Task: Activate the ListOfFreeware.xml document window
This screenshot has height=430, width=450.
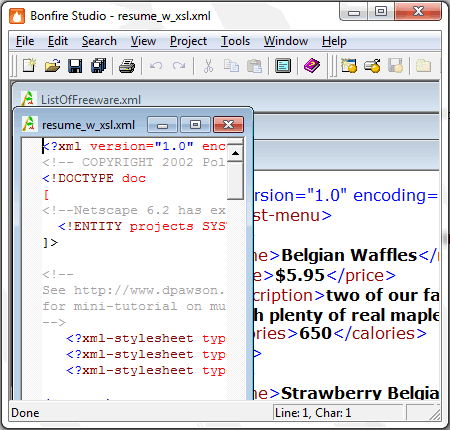Action: point(91,99)
